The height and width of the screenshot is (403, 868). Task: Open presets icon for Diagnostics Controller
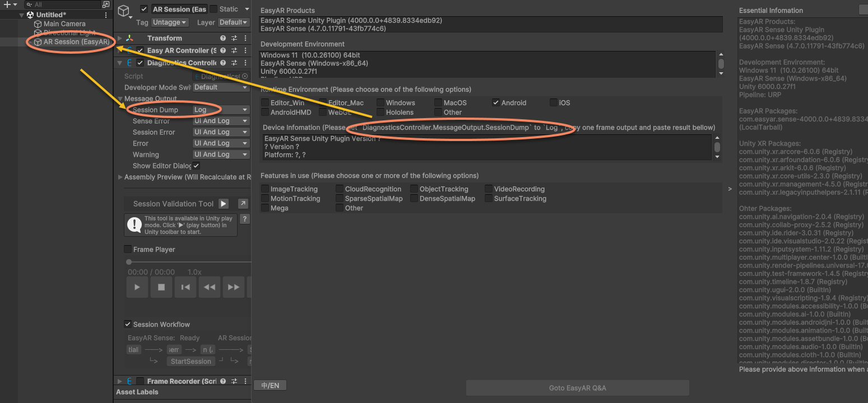pyautogui.click(x=234, y=63)
